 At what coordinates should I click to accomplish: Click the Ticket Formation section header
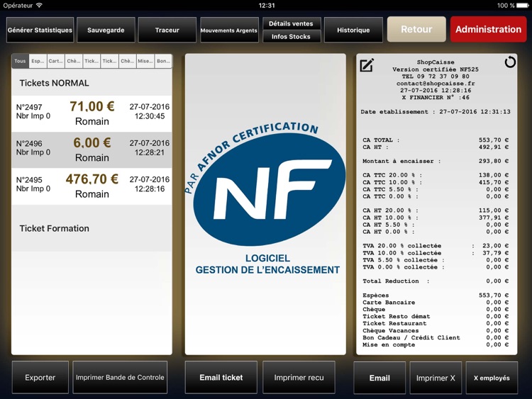click(x=92, y=228)
